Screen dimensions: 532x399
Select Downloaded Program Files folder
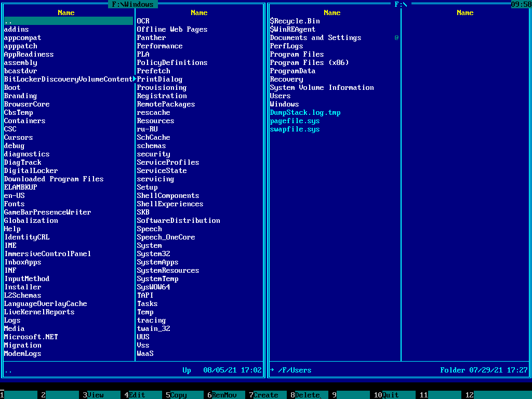(54, 179)
